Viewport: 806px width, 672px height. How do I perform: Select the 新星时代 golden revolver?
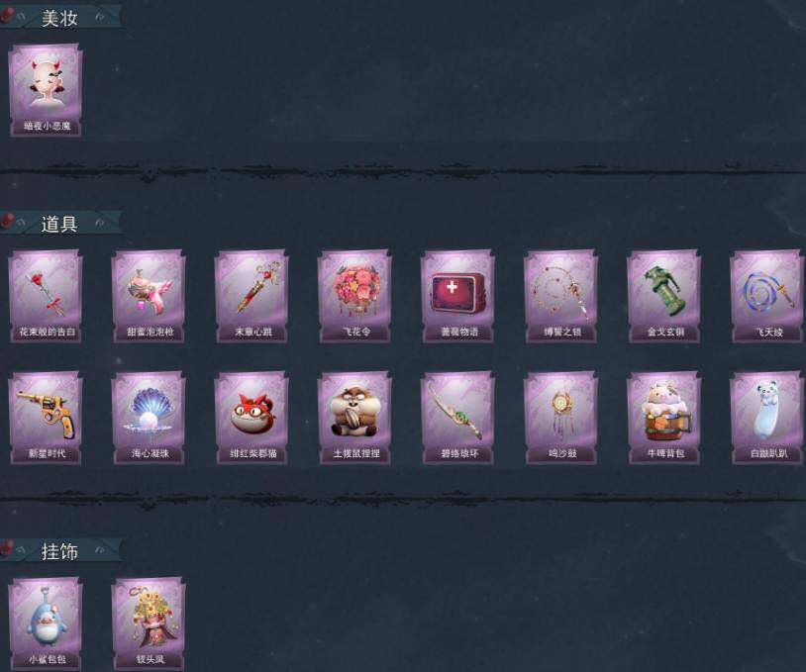(46, 419)
